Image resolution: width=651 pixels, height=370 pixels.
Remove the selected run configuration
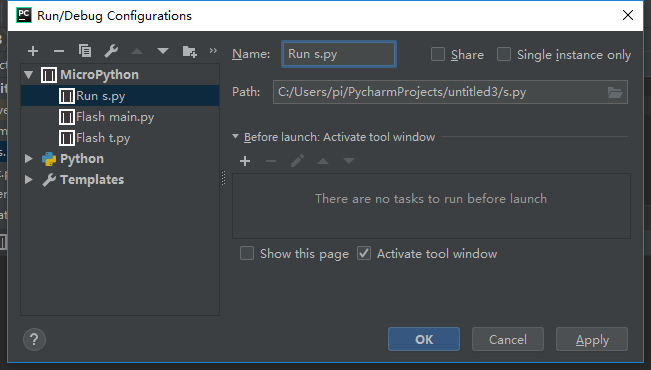(59, 51)
